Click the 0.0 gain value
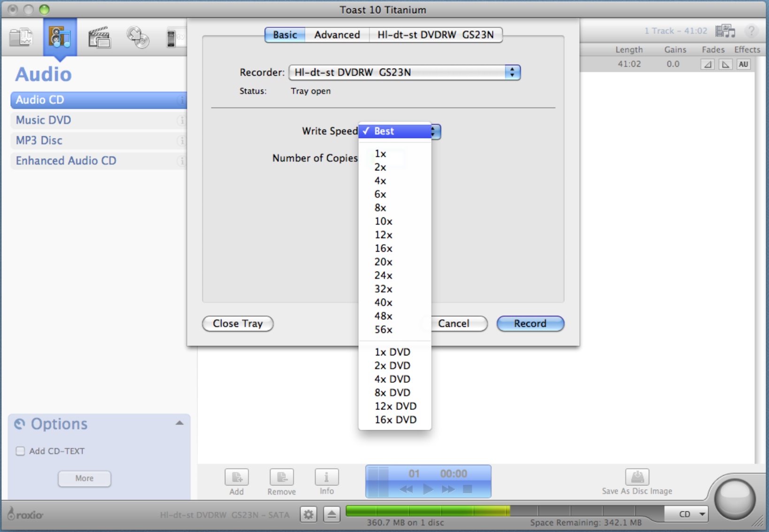Viewport: 769px width, 532px height. [673, 64]
